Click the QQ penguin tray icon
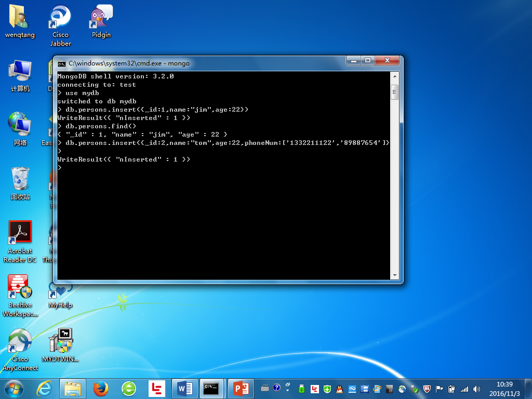This screenshot has width=532, height=399. (339, 389)
